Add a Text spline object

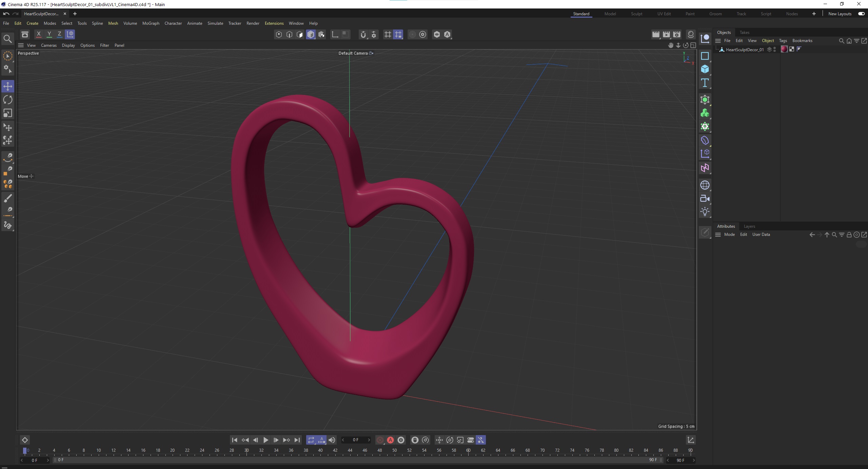pos(705,83)
